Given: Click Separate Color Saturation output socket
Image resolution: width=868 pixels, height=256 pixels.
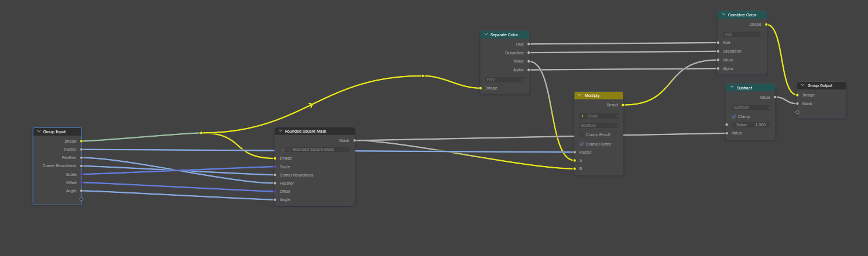Looking at the screenshot, I should click(529, 53).
